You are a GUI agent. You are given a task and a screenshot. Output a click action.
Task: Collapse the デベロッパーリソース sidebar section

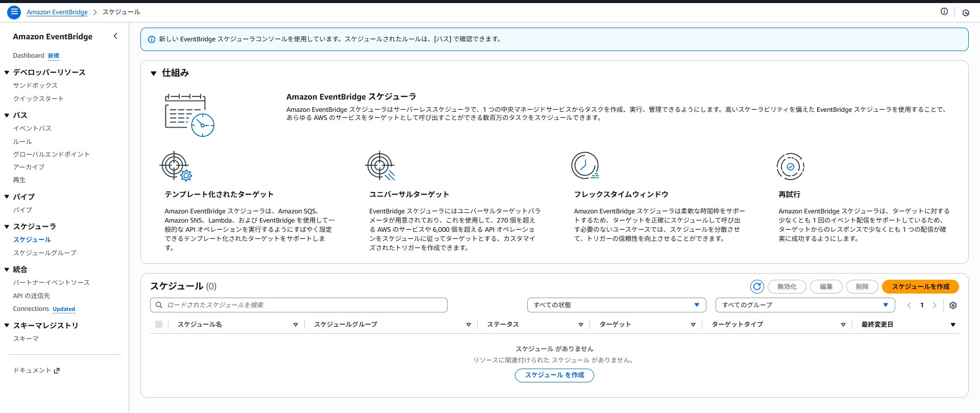click(x=7, y=72)
